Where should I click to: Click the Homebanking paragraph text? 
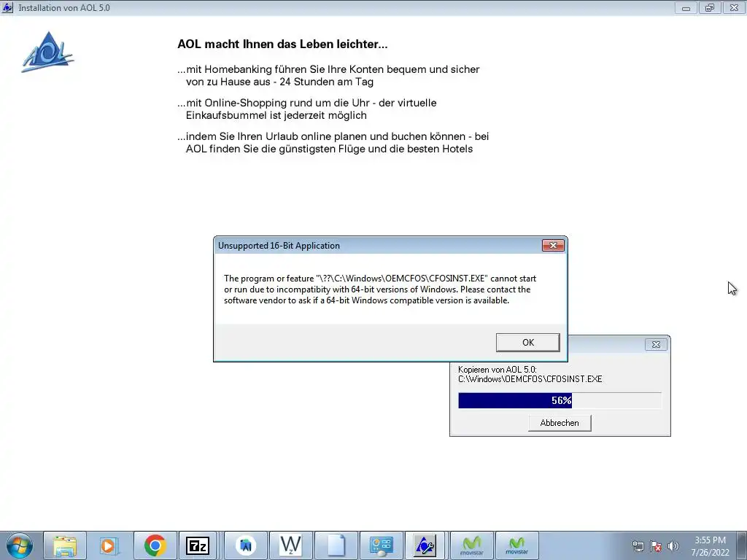328,75
